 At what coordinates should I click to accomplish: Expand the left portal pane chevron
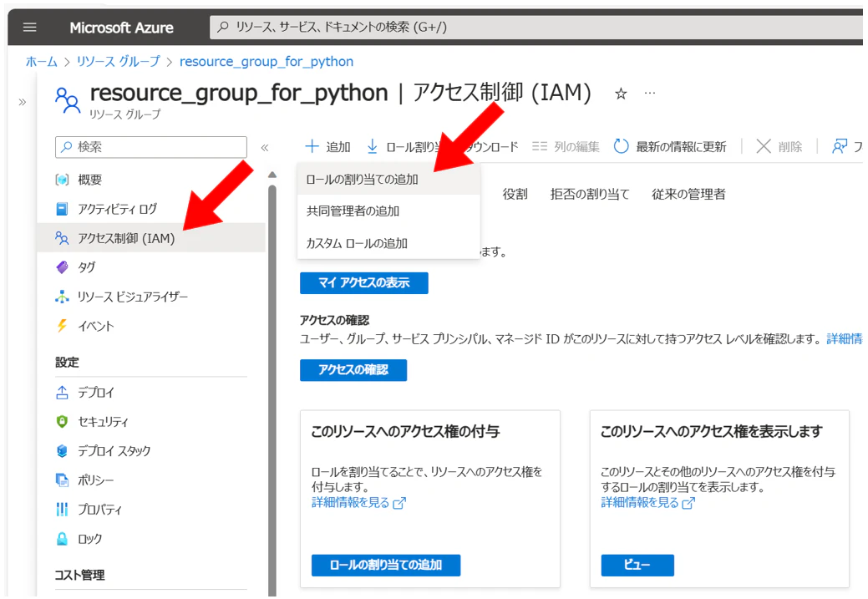click(x=23, y=102)
